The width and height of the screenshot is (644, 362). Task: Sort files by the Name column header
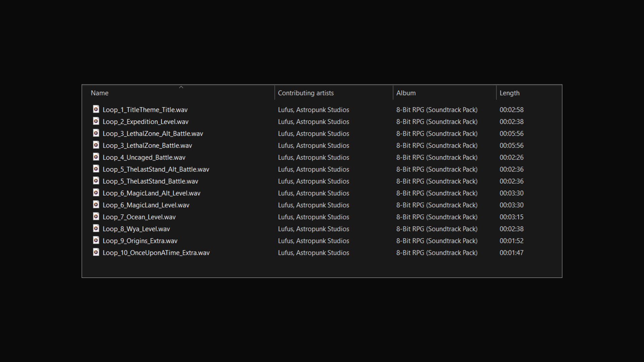[100, 93]
